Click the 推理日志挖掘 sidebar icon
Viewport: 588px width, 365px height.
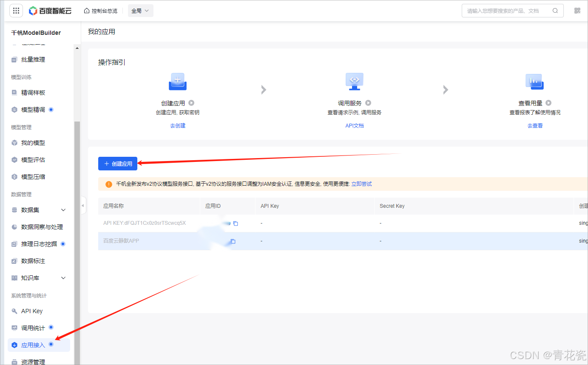click(14, 244)
